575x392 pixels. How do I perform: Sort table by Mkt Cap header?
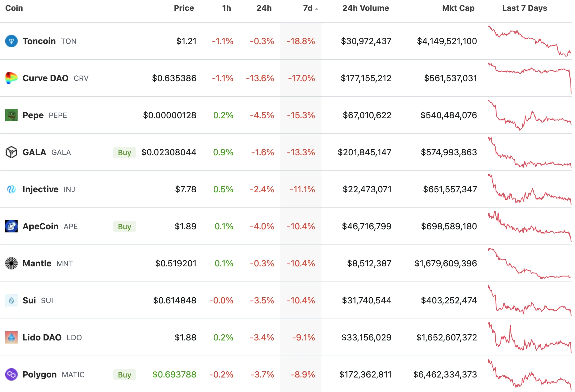[458, 8]
